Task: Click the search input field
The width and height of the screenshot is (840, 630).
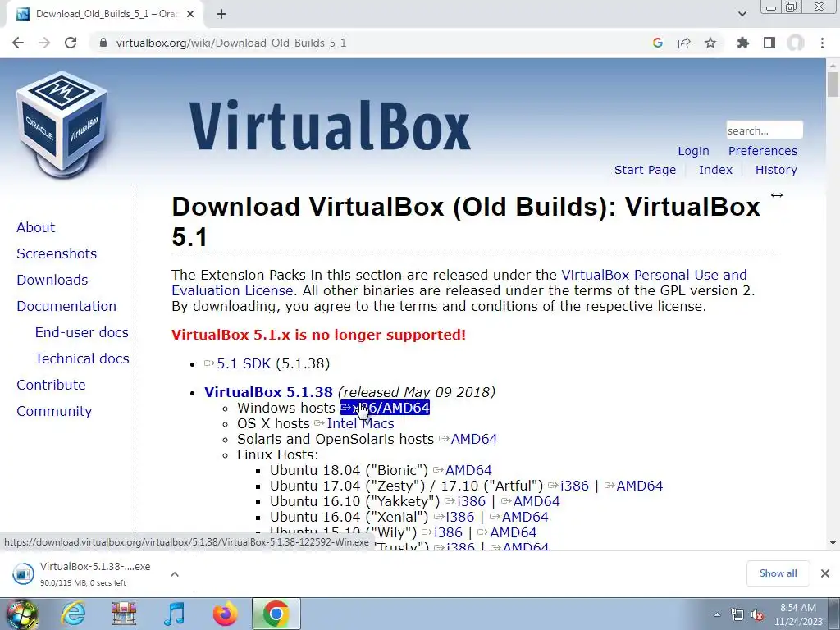Action: pos(765,130)
